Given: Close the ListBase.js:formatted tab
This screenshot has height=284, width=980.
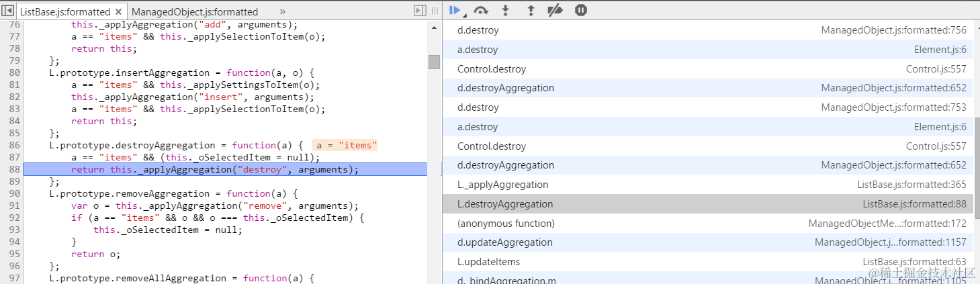Looking at the screenshot, I should (118, 11).
